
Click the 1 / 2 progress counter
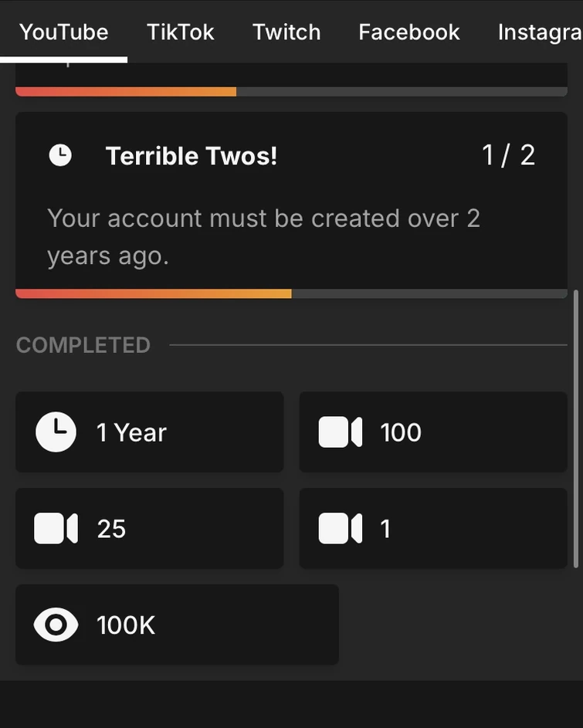(x=509, y=154)
